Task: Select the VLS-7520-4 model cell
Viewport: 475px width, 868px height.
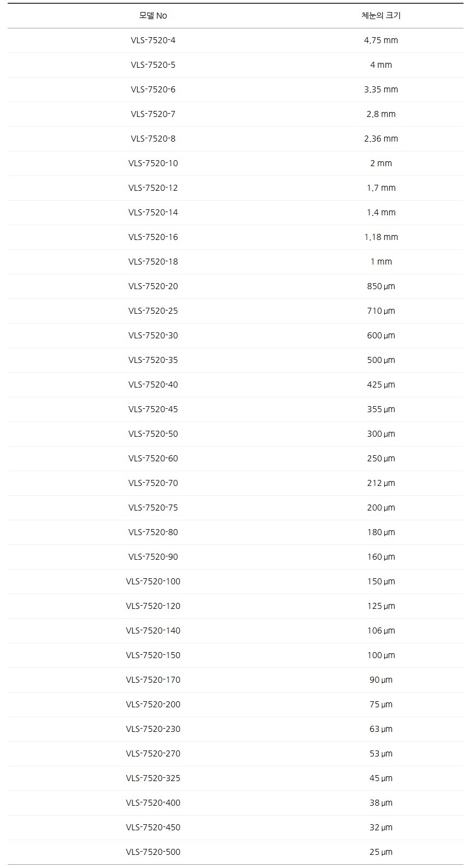Action: pos(153,40)
